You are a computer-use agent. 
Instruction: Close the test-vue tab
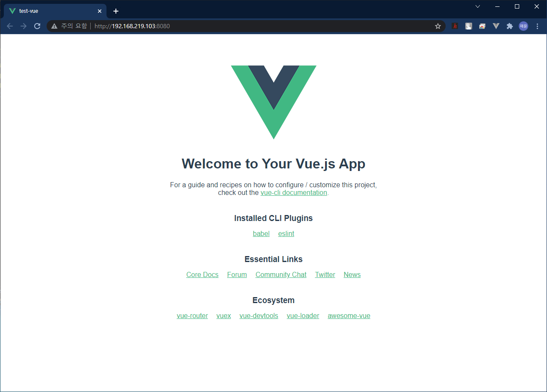click(x=100, y=11)
